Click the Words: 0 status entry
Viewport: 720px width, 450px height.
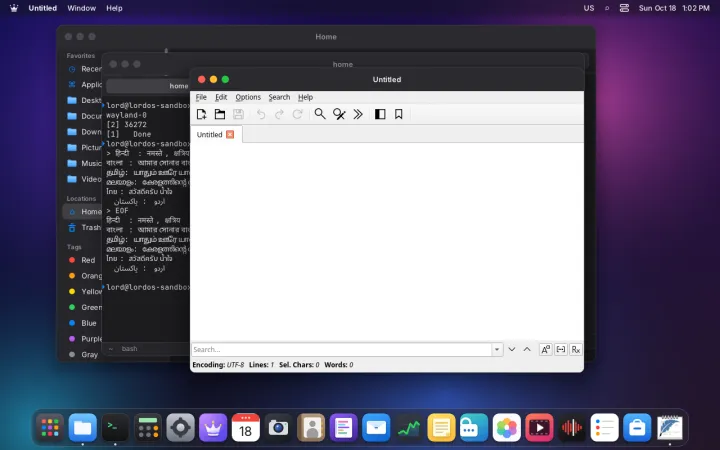pyautogui.click(x=338, y=365)
